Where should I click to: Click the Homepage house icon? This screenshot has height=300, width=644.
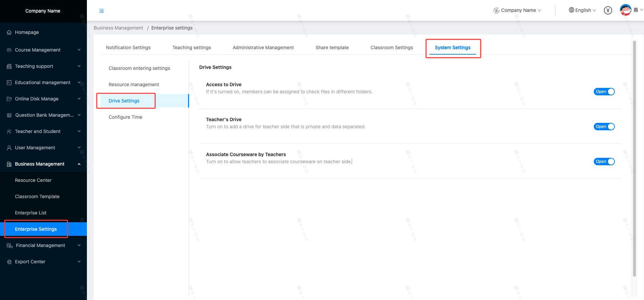point(9,33)
